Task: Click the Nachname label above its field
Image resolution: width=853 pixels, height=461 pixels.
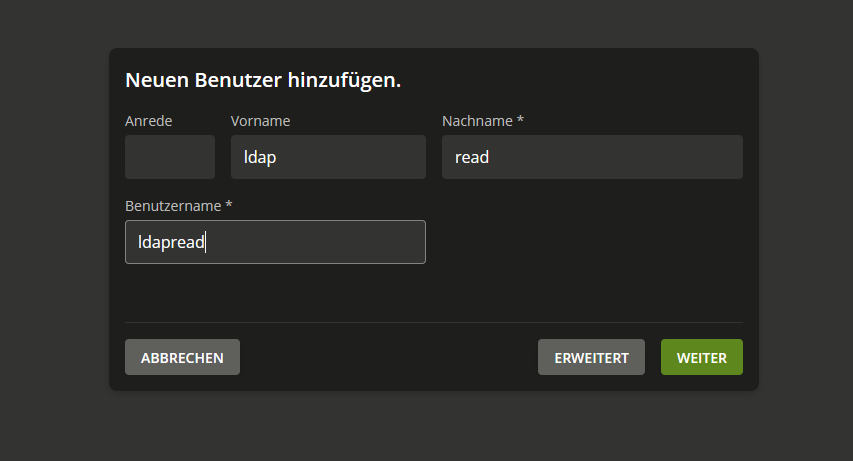Action: click(478, 121)
